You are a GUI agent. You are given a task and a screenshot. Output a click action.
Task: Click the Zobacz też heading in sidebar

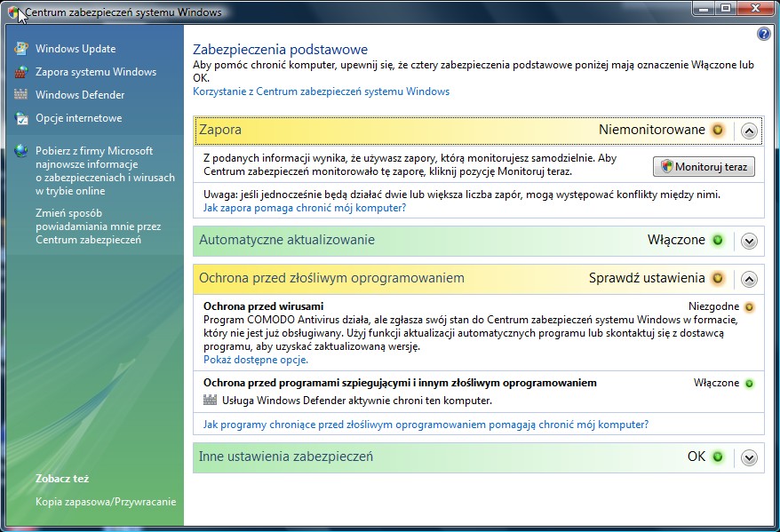point(61,479)
